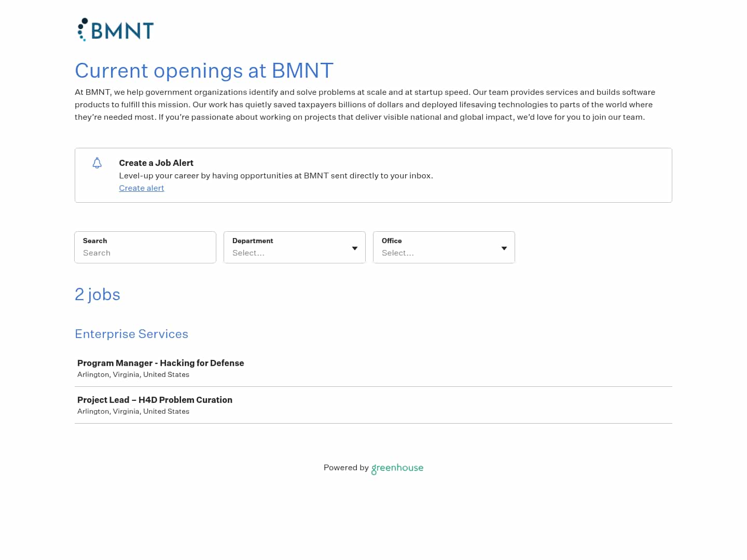Click the "2 jobs" count text
This screenshot has width=747, height=560.
tap(98, 295)
